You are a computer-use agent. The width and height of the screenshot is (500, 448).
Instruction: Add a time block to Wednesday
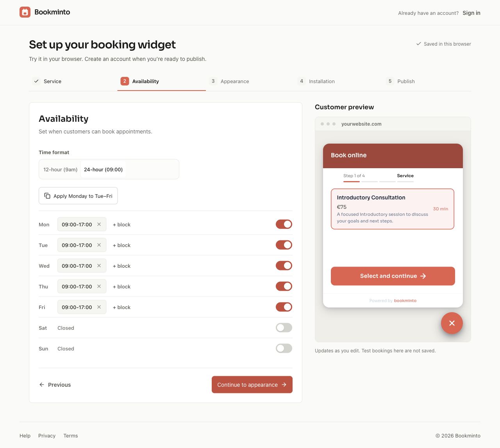tap(121, 266)
